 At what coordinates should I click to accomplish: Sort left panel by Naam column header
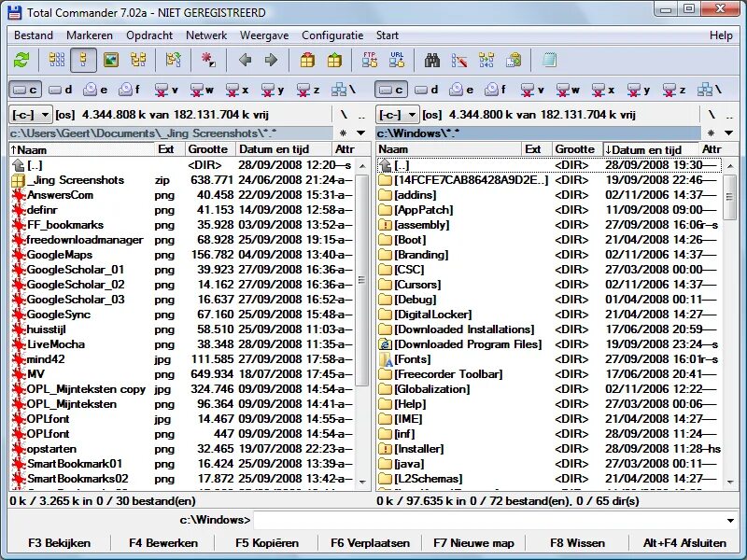pos(82,149)
